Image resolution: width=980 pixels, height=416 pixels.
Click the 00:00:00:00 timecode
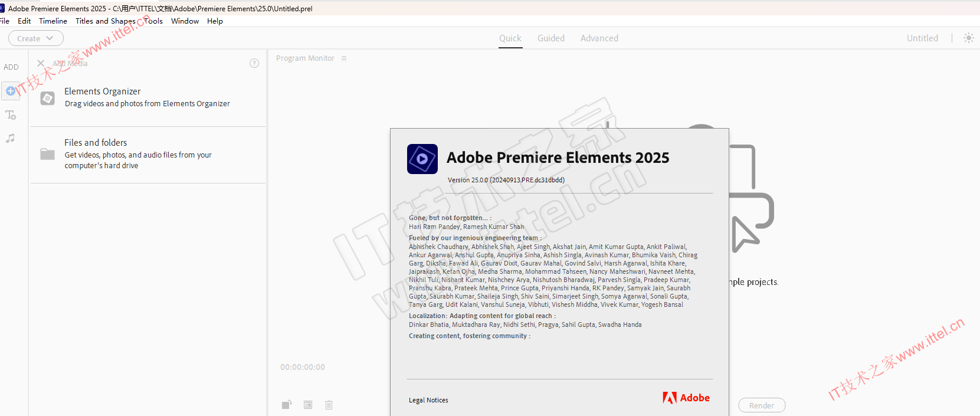(303, 367)
